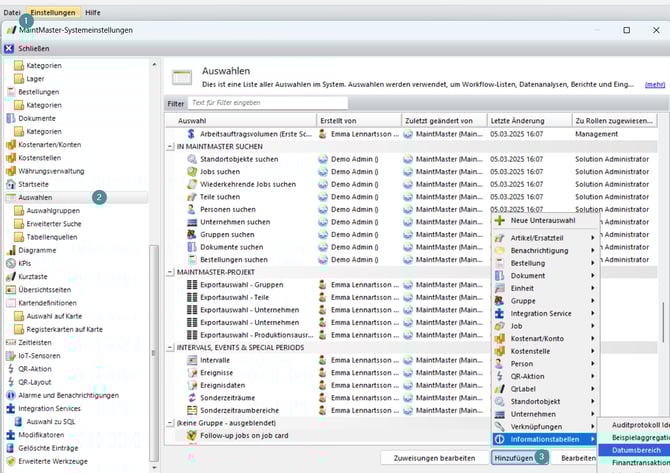Viewport: 670px width, 473px height.
Task: Click the green plus Neue Unterauswahl icon
Action: click(500, 220)
